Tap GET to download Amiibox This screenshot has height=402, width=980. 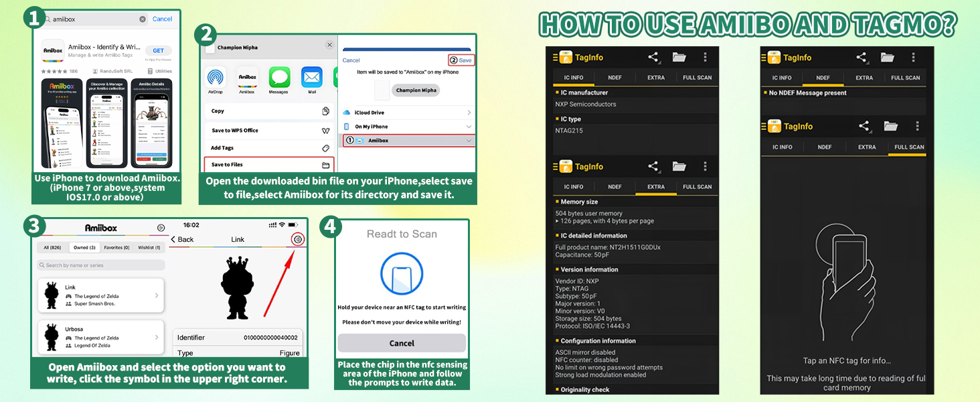[159, 51]
